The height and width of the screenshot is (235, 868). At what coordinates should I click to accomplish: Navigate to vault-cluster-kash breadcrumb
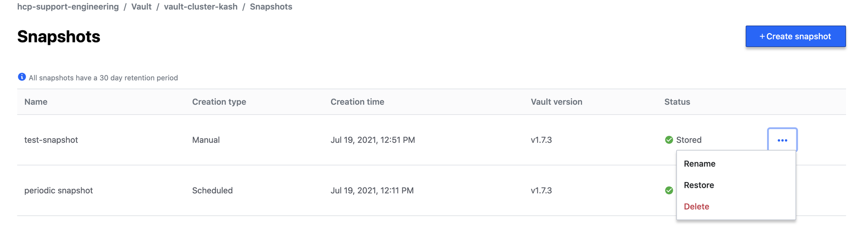click(201, 7)
